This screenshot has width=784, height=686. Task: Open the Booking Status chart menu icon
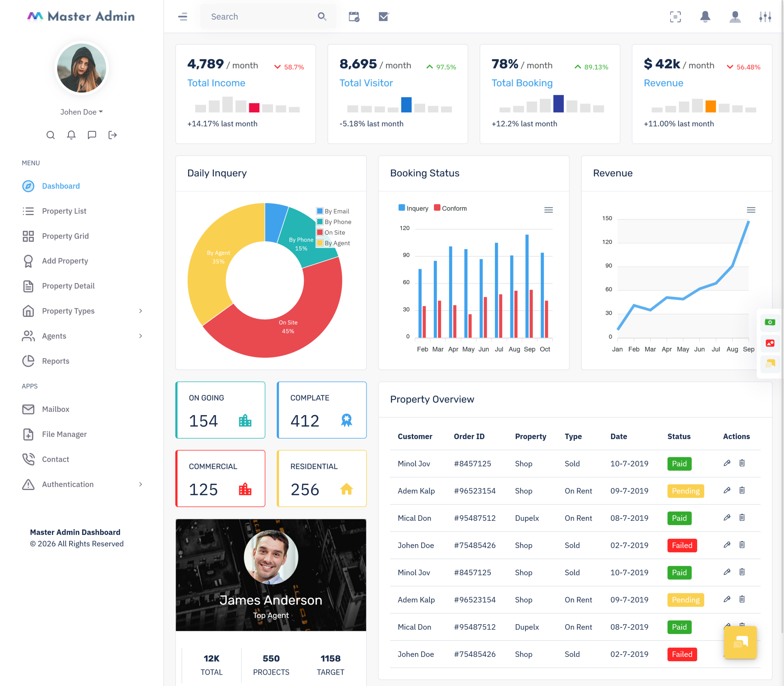tap(548, 210)
